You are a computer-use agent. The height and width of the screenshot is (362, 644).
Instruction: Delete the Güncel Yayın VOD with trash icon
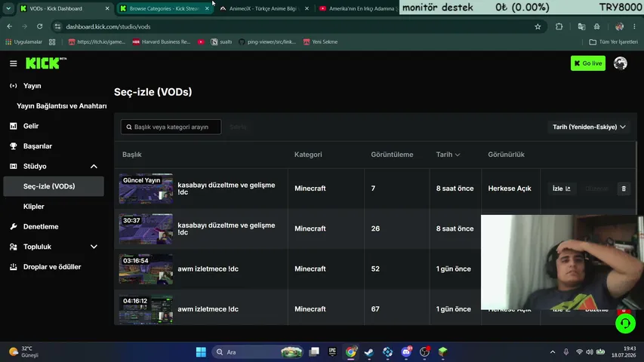(x=624, y=189)
